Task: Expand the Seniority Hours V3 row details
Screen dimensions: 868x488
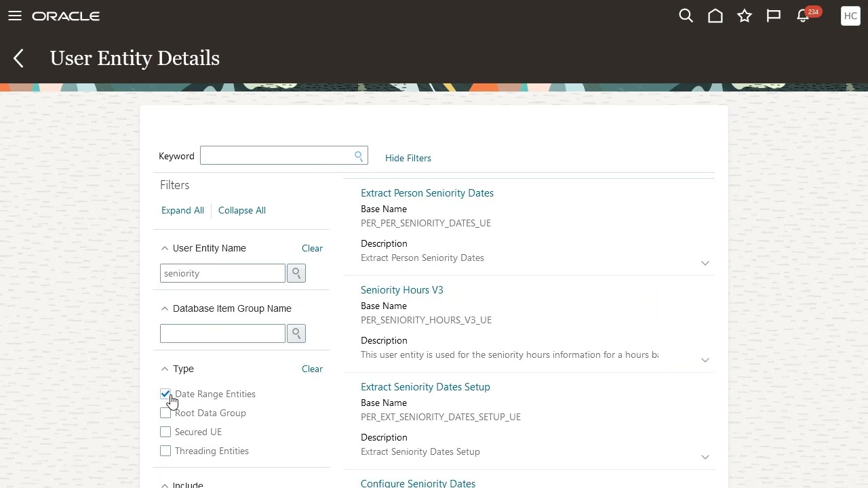Action: pyautogui.click(x=705, y=360)
